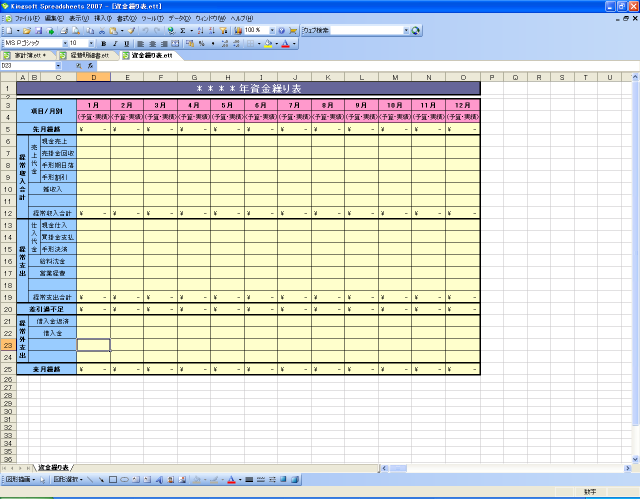Viewport: 640px width, 499px height.
Task: Click the Insert WordArt icon
Action: [x=159, y=479]
